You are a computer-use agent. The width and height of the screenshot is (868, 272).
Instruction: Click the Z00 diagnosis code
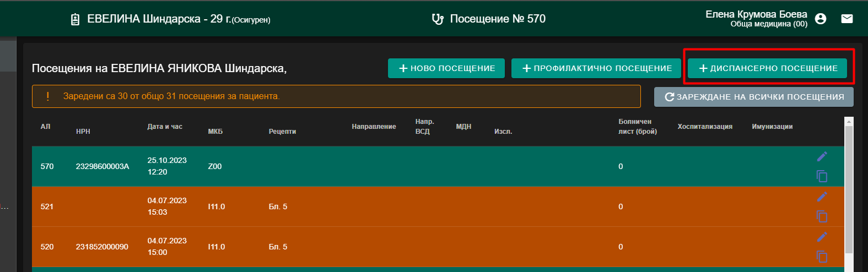pyautogui.click(x=214, y=166)
